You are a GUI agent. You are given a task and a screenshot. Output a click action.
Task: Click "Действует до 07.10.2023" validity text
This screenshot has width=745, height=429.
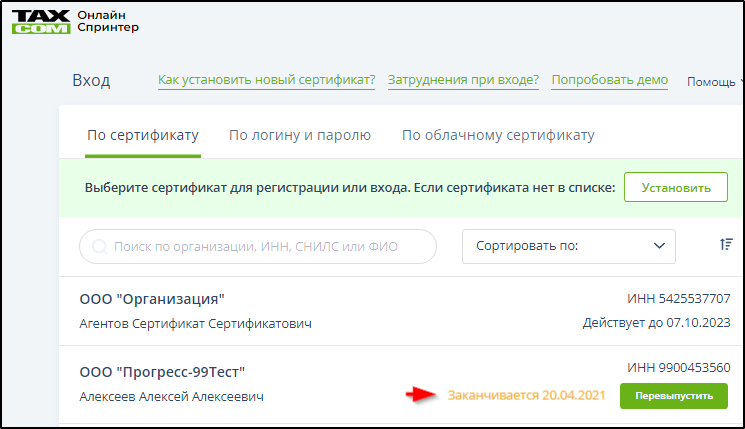pos(656,323)
